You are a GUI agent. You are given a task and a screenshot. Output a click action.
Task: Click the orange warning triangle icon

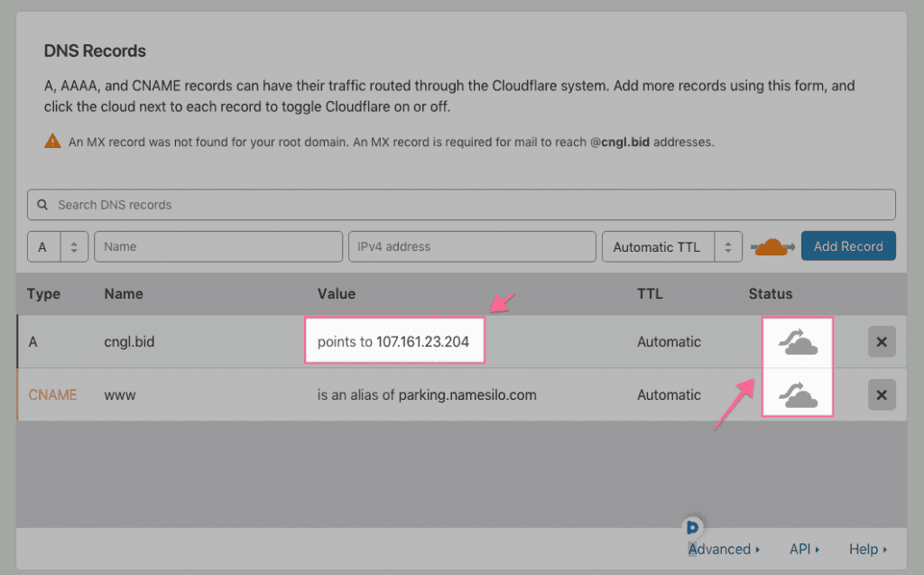[x=52, y=142]
